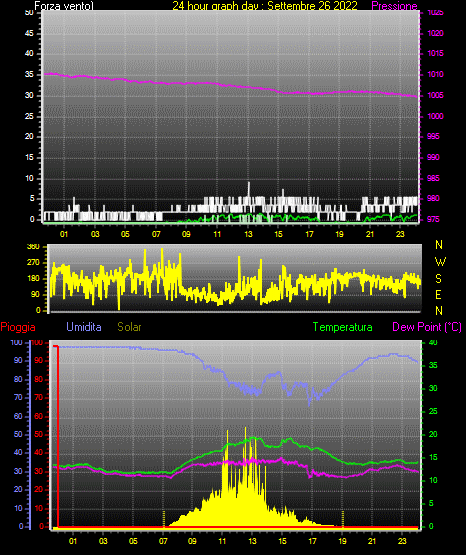The image size is (466, 555).
Task: Click the magenta Pressione axis title
Action: pyautogui.click(x=395, y=6)
